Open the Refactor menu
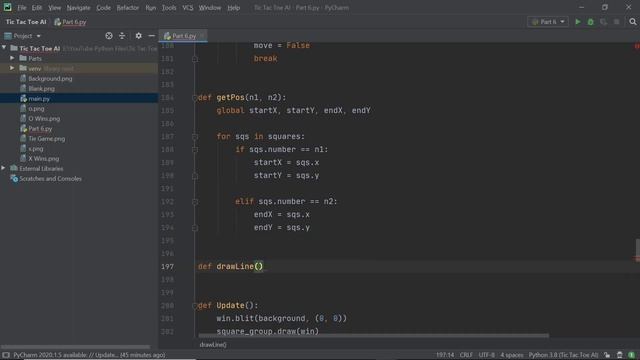 (128, 8)
